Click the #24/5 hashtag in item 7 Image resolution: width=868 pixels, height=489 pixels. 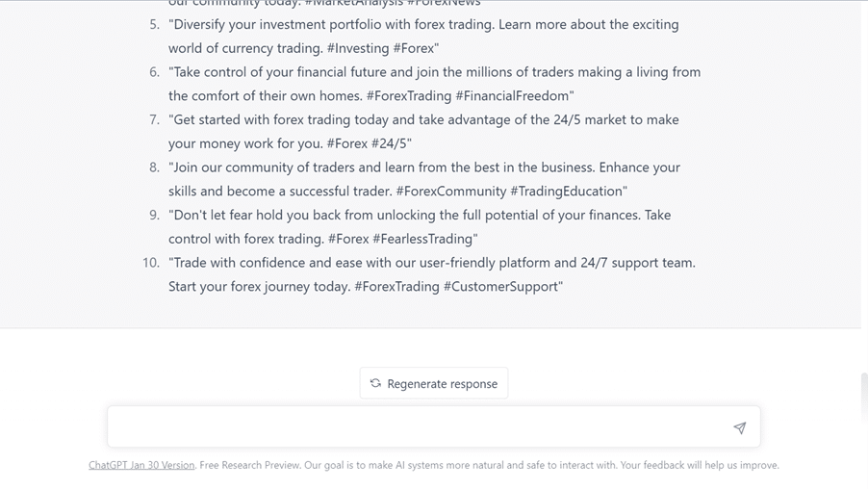click(392, 143)
